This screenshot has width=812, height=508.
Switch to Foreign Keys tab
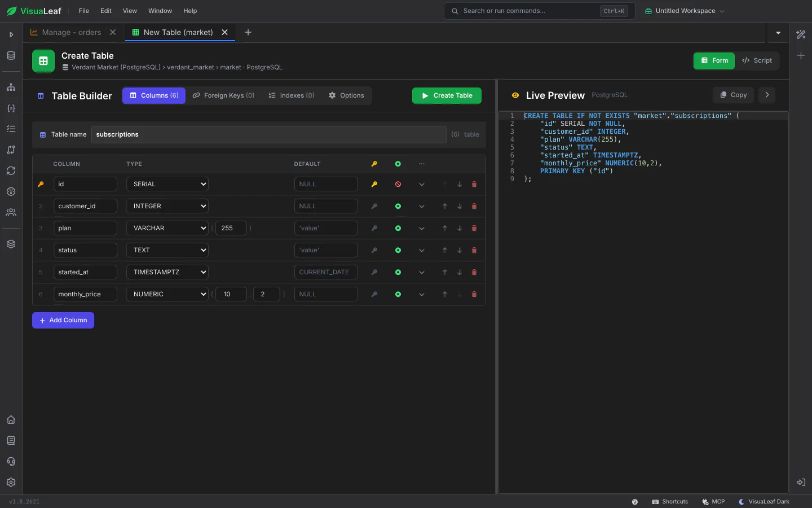[223, 95]
